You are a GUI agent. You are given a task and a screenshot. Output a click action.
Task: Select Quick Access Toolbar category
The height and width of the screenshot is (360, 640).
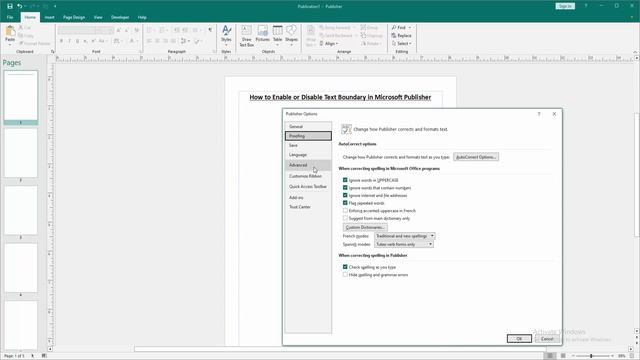[308, 187]
